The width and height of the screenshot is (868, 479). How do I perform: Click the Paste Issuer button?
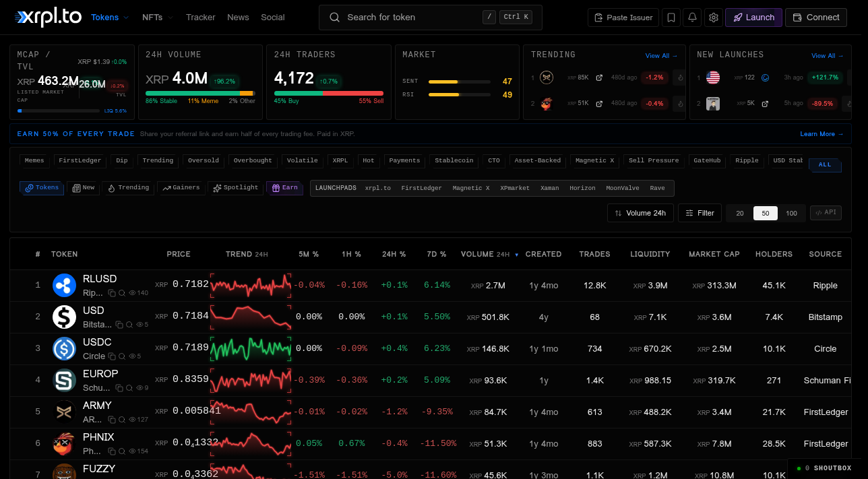point(623,18)
